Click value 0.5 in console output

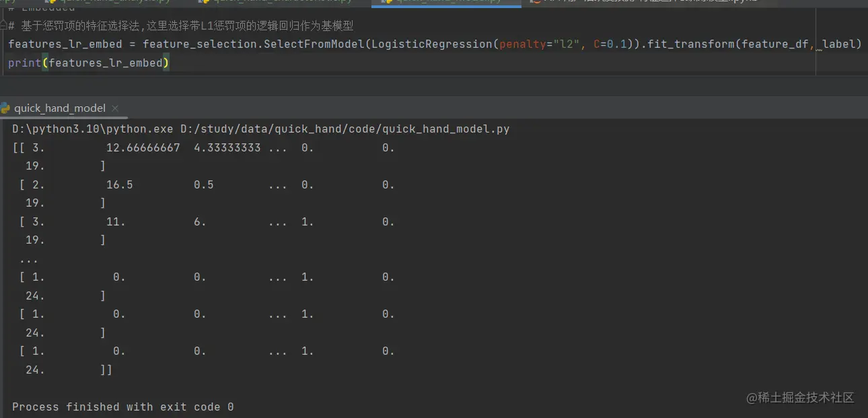click(x=203, y=185)
